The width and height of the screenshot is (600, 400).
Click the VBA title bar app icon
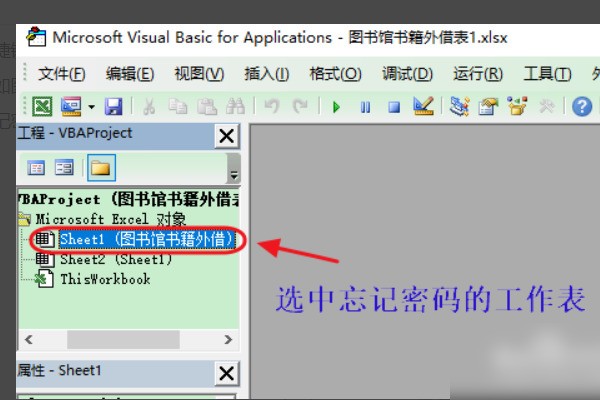pyautogui.click(x=36, y=37)
